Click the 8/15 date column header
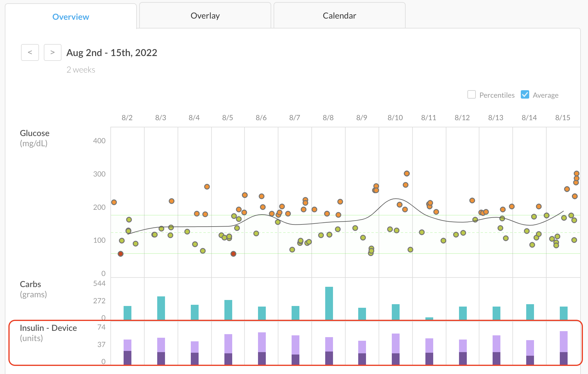The image size is (588, 374). pos(563,117)
